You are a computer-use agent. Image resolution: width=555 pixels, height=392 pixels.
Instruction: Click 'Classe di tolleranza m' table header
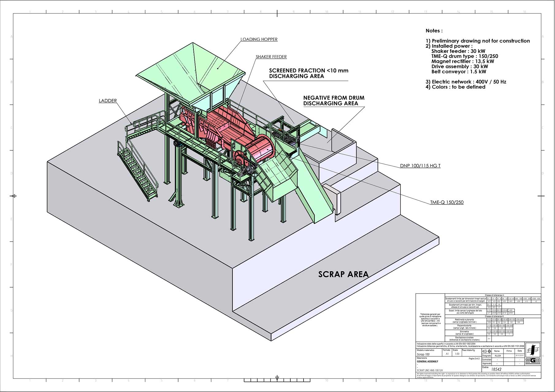click(x=494, y=295)
